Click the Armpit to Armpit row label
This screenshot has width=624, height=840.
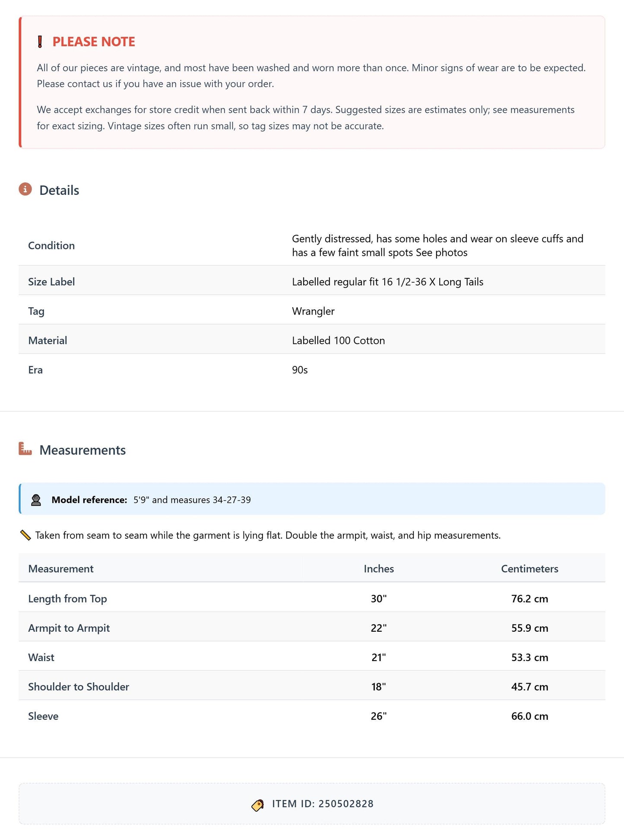[69, 628]
